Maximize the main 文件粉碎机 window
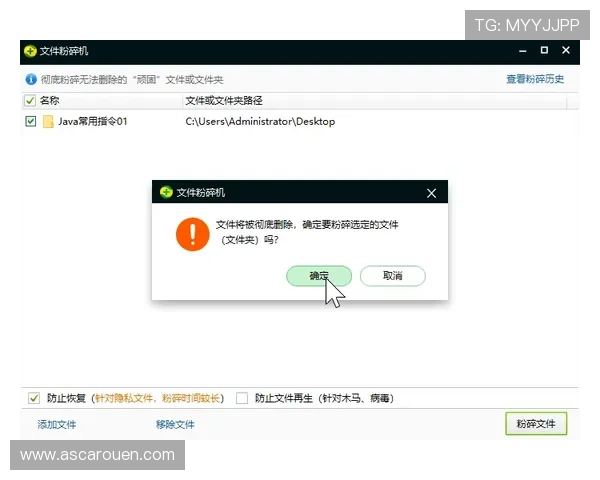 coord(544,50)
